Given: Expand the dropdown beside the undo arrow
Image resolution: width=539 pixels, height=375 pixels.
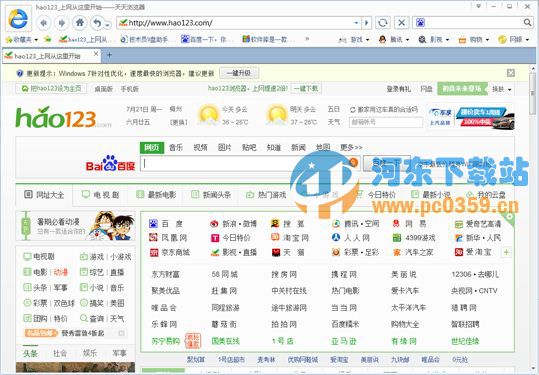Looking at the screenshot, I should coord(108,25).
